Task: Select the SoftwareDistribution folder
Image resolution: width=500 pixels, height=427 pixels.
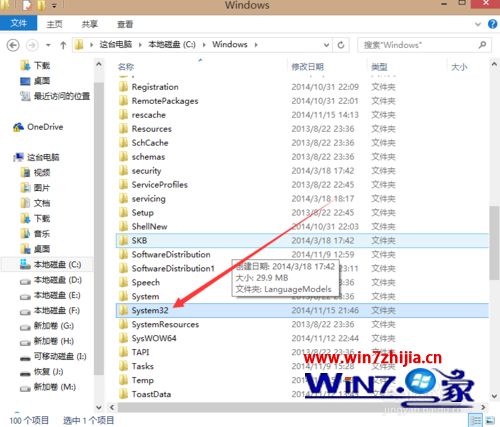Action: coord(171,254)
